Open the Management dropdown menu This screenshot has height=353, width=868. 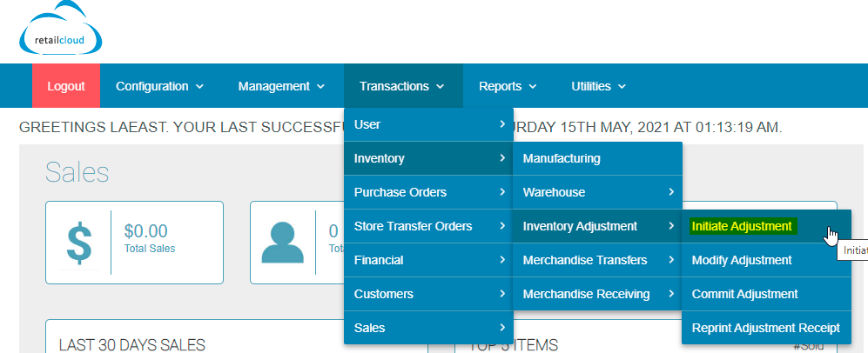click(x=281, y=86)
